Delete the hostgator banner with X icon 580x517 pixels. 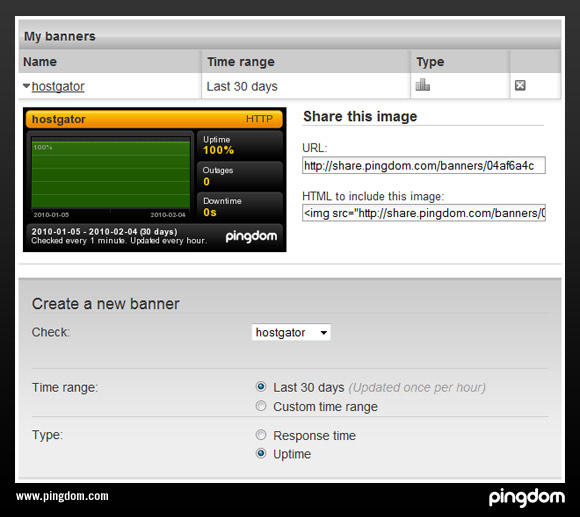[x=520, y=85]
